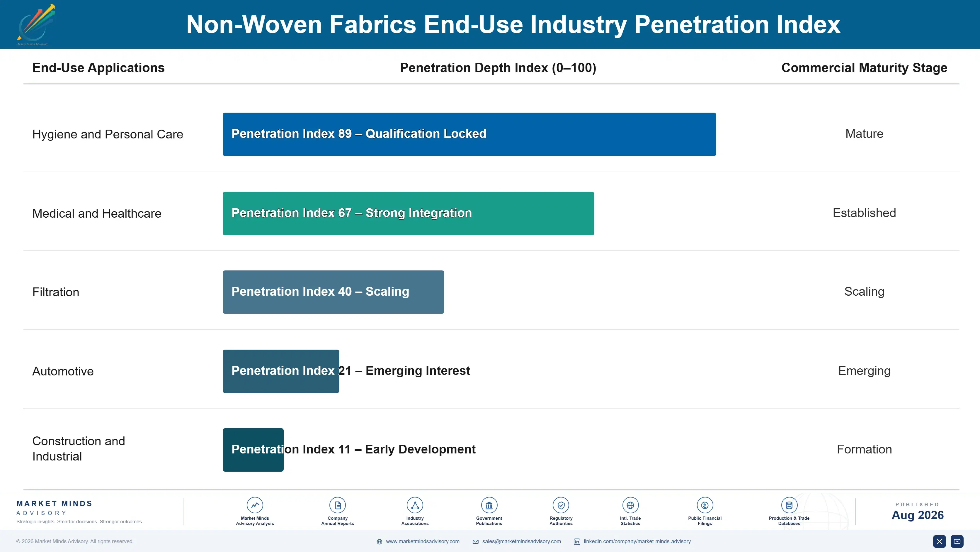Viewport: 980px width, 552px height.
Task: Click the sales@marketmindsadvisory.com email link
Action: point(522,541)
